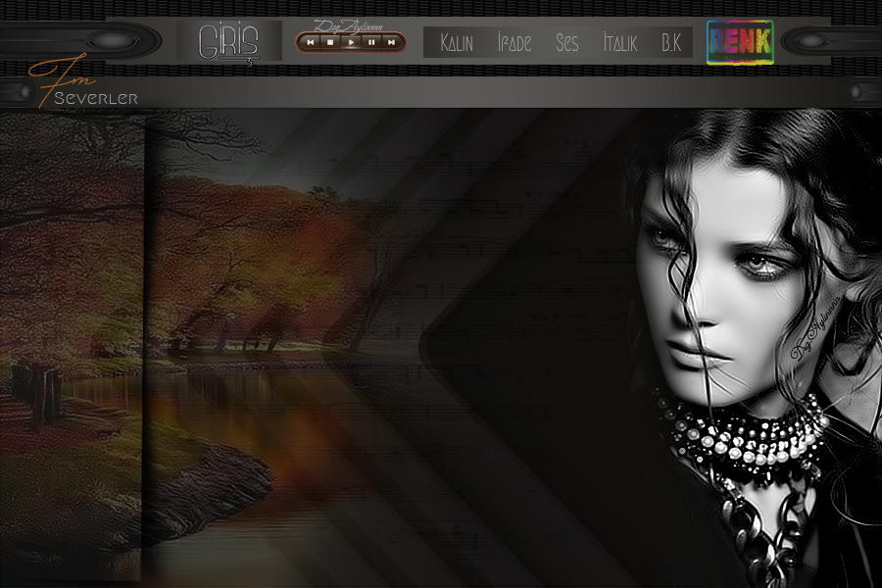Select the B.K option
882x588 pixels.
671,43
